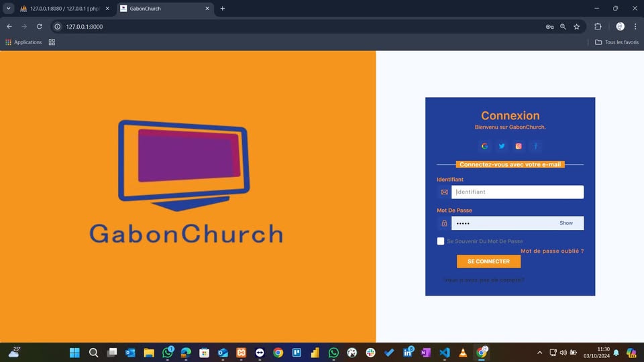This screenshot has width=644, height=362.
Task: Open the Tous les favoris bookmarks folder
Action: (616, 42)
